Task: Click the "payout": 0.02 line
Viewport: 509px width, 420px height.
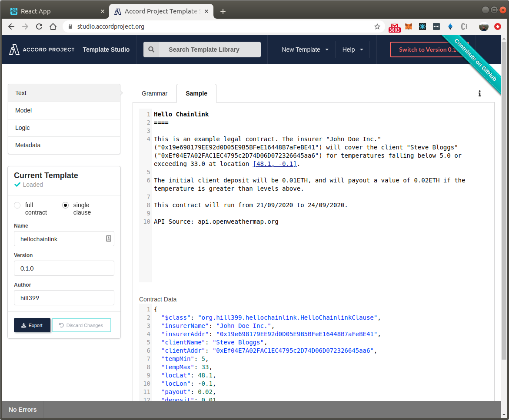Action: click(189, 392)
